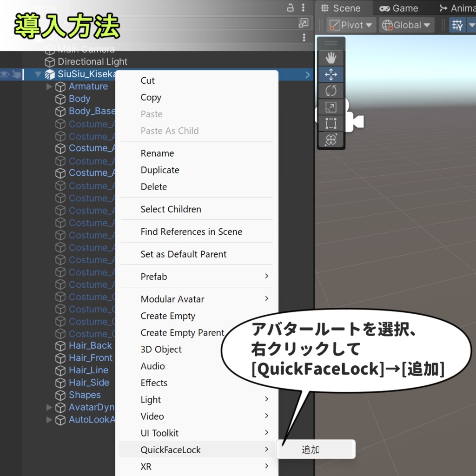Switch to the Animator tab
This screenshot has height=476, width=476.
(457, 8)
